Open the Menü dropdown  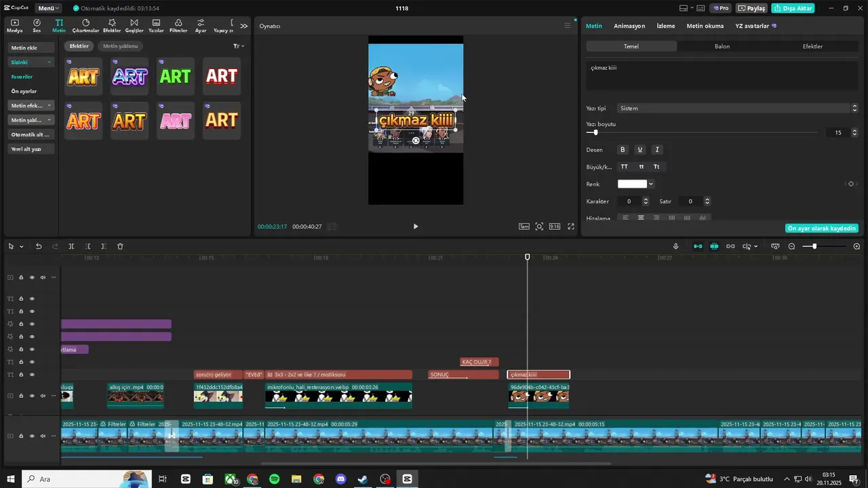click(48, 8)
